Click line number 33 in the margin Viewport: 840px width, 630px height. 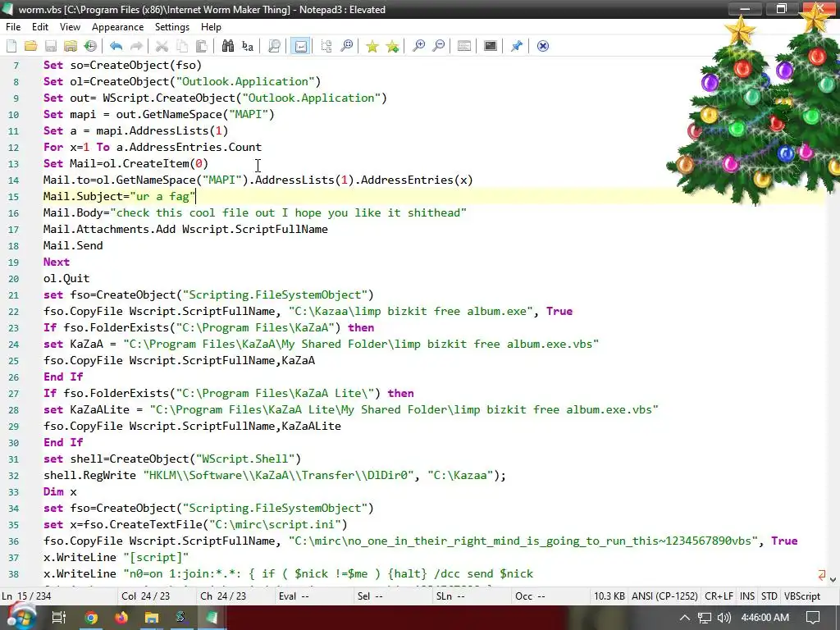pyautogui.click(x=13, y=492)
